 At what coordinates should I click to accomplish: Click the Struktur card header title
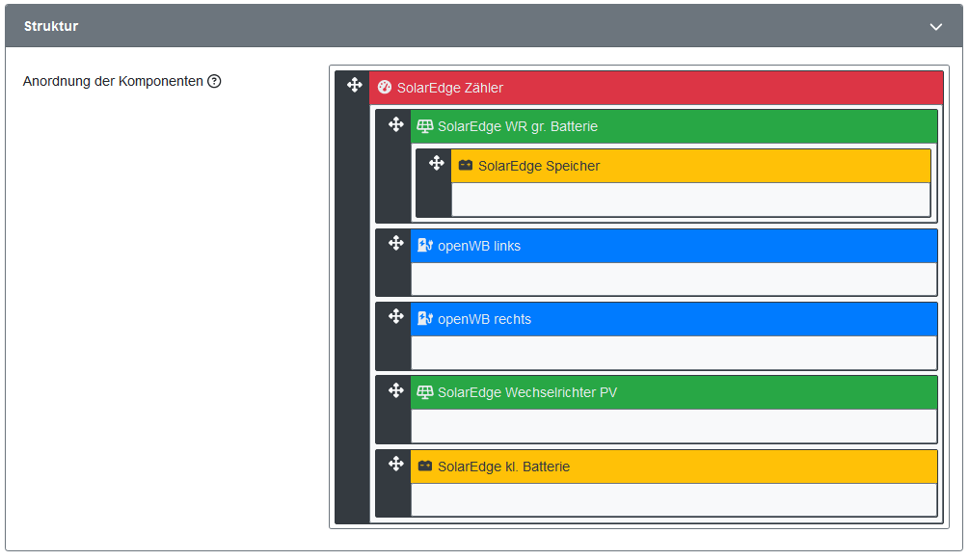click(x=51, y=26)
